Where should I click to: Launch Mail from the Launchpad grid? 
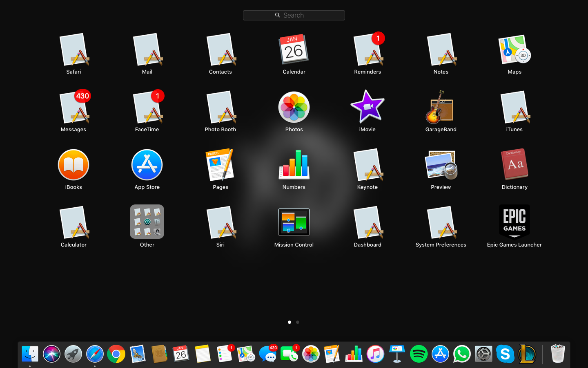coord(147,50)
